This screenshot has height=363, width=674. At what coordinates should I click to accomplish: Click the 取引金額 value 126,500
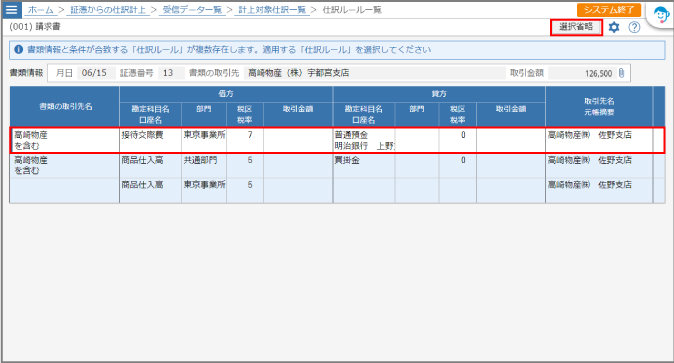pos(582,73)
